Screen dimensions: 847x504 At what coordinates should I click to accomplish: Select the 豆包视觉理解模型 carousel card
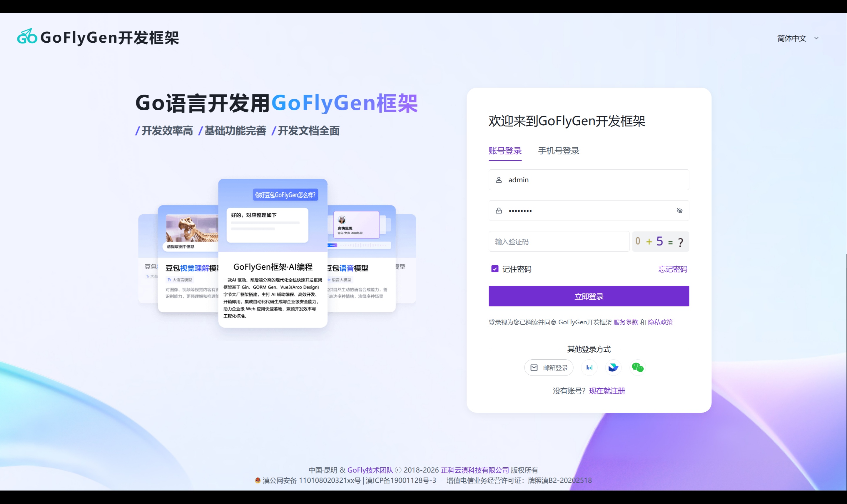pyautogui.click(x=188, y=258)
